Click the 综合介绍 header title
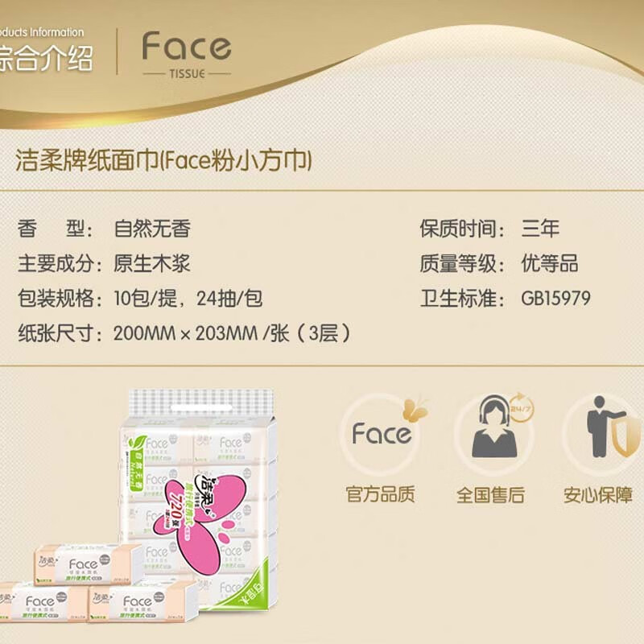 (46, 58)
